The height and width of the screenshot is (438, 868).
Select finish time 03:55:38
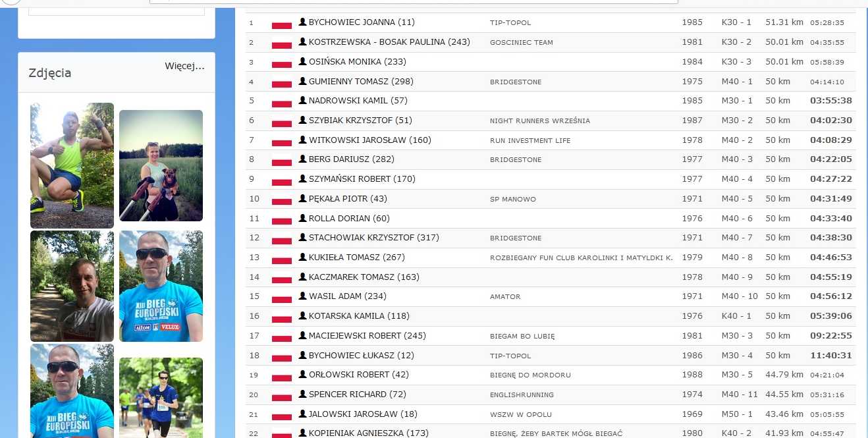831,101
